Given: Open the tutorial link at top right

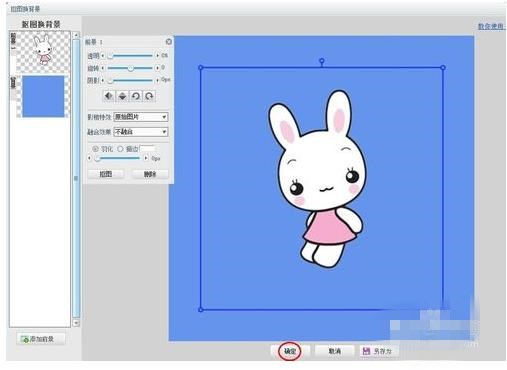Looking at the screenshot, I should [491, 26].
